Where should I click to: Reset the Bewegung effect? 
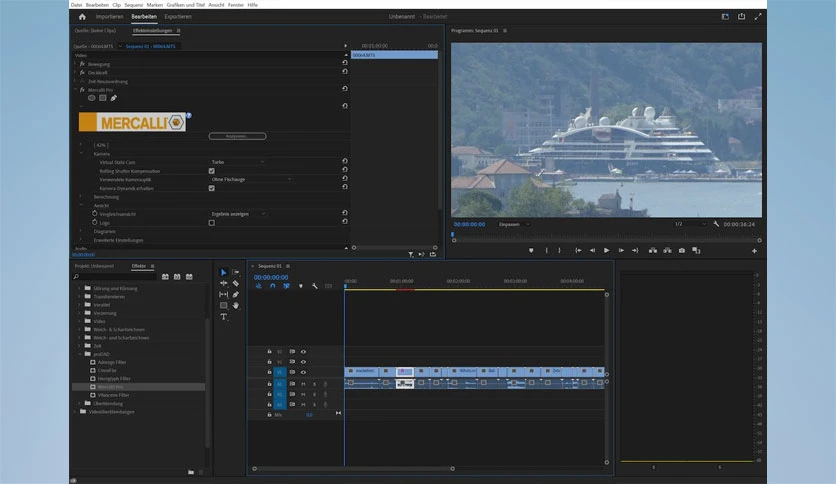[x=345, y=63]
